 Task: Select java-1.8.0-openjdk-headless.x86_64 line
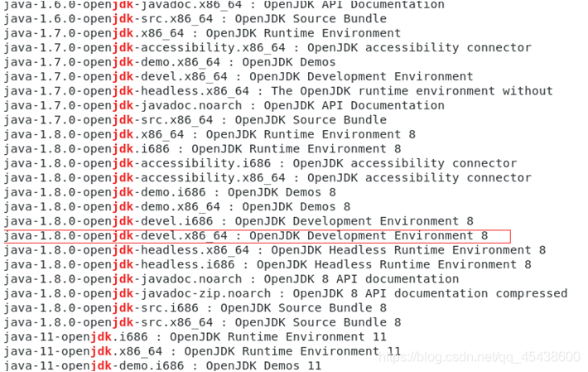[x=275, y=250]
